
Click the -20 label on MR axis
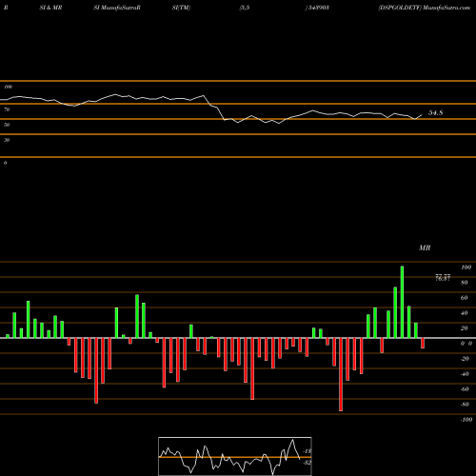coord(465,359)
